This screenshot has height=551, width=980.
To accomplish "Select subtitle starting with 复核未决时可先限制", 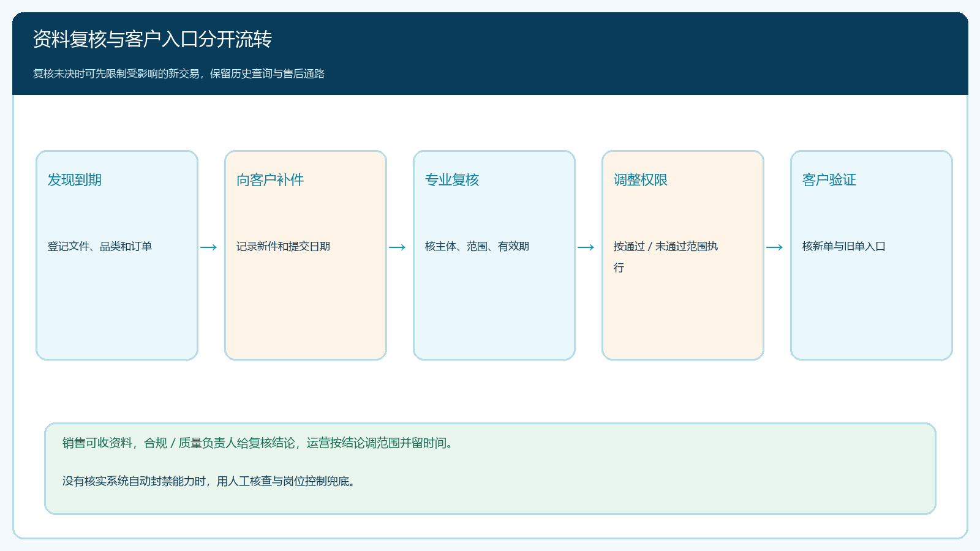I will (179, 73).
